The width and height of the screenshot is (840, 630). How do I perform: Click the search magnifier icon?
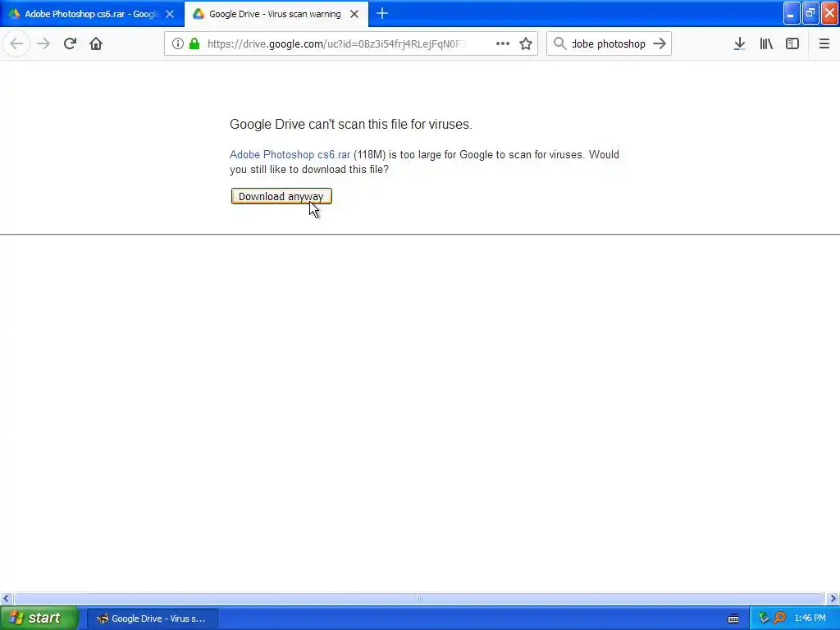[x=559, y=44]
